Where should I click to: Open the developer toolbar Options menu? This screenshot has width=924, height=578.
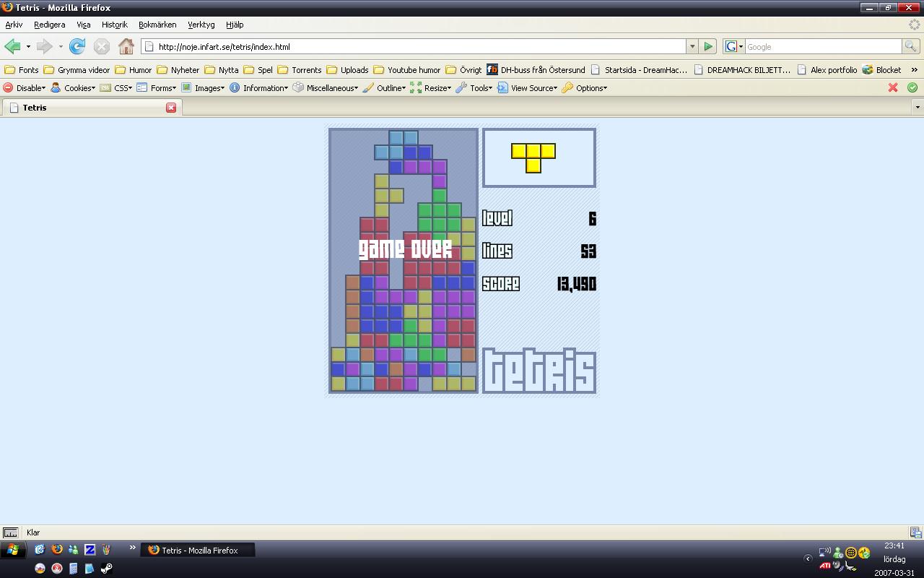coord(585,88)
